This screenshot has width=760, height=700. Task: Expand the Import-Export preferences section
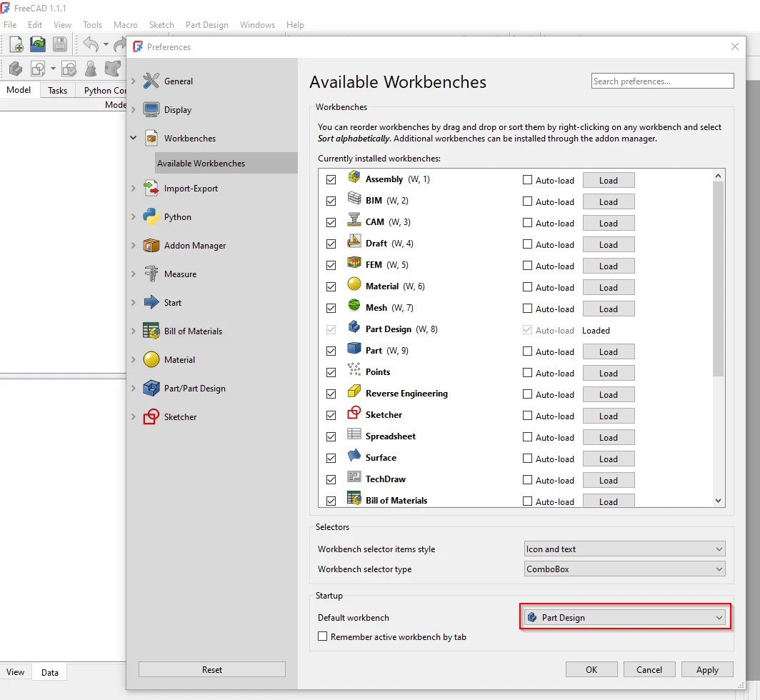[134, 188]
